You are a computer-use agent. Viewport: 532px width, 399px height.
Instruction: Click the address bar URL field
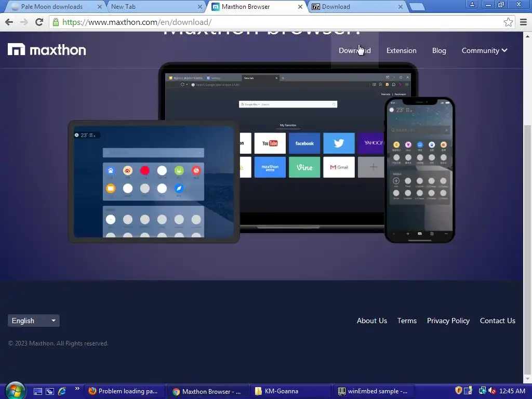coord(278,22)
